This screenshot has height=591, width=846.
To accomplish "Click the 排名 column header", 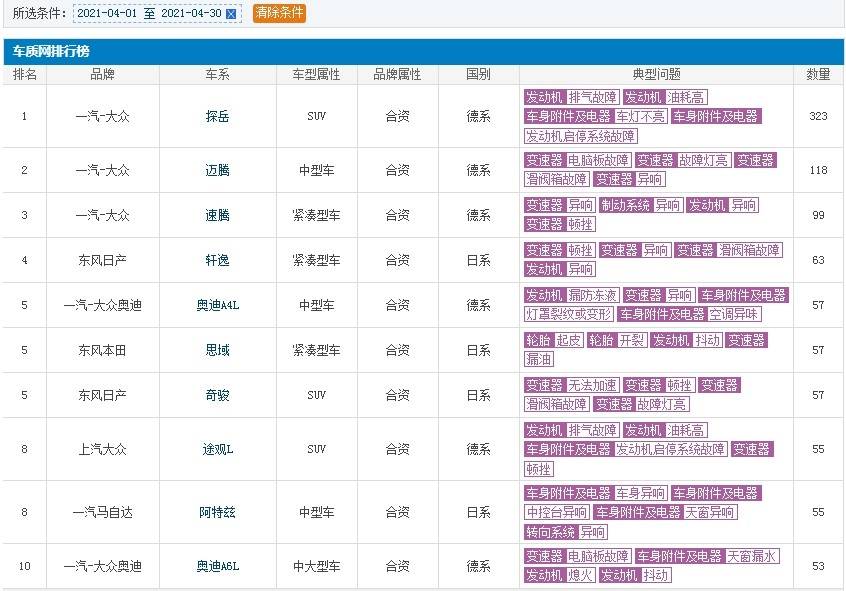I will tap(25, 71).
